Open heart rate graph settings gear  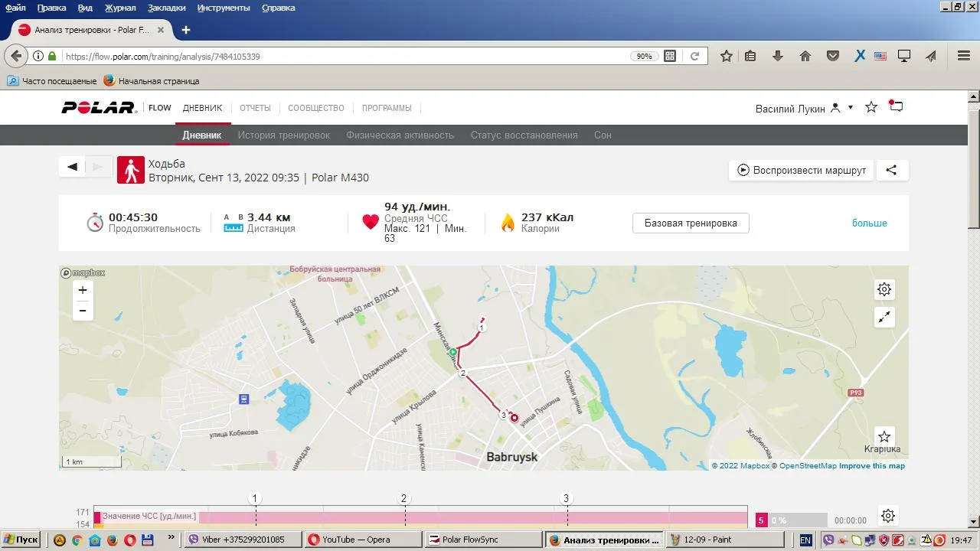pos(887,516)
